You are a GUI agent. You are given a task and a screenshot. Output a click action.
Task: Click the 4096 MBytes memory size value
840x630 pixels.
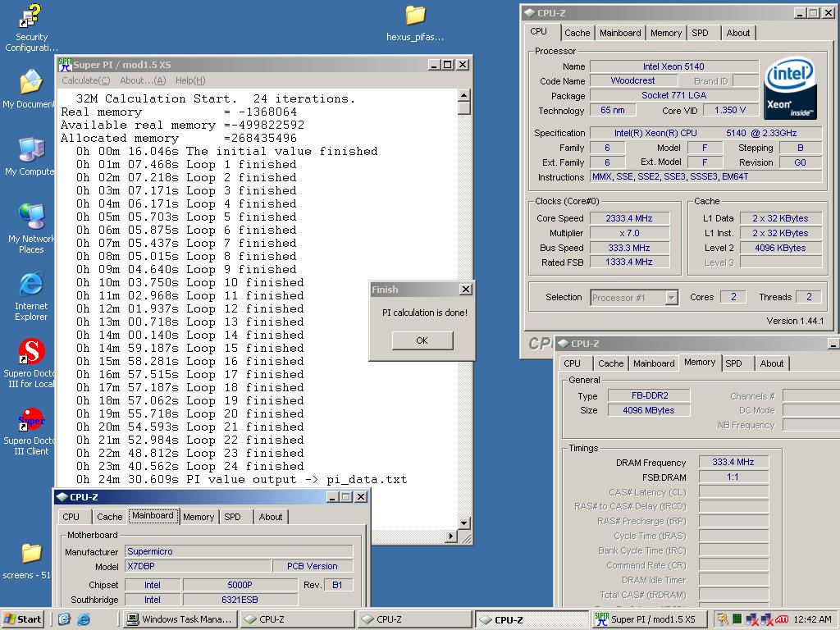click(x=649, y=410)
